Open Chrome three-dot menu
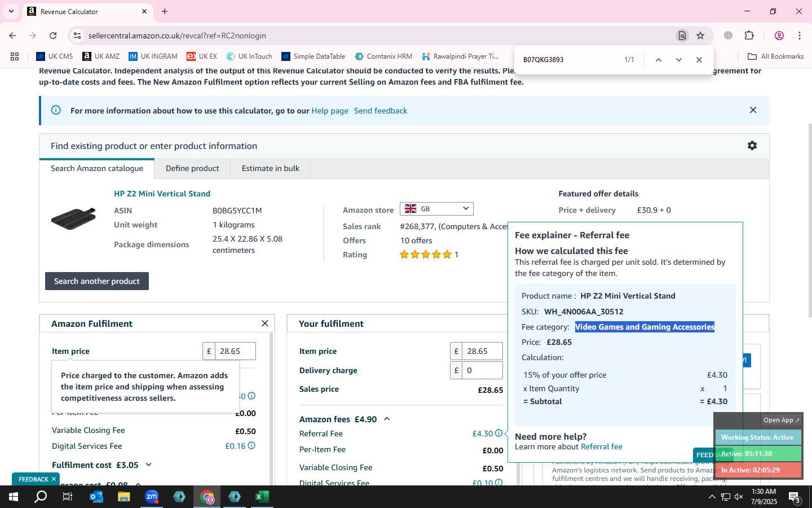Image resolution: width=812 pixels, height=508 pixels. coord(800,36)
